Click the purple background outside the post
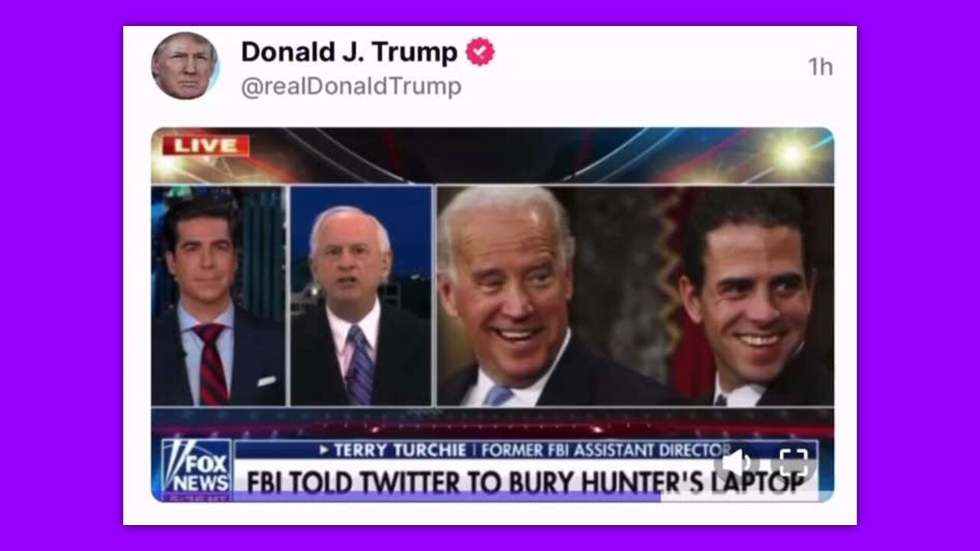980x551 pixels. coord(61,275)
